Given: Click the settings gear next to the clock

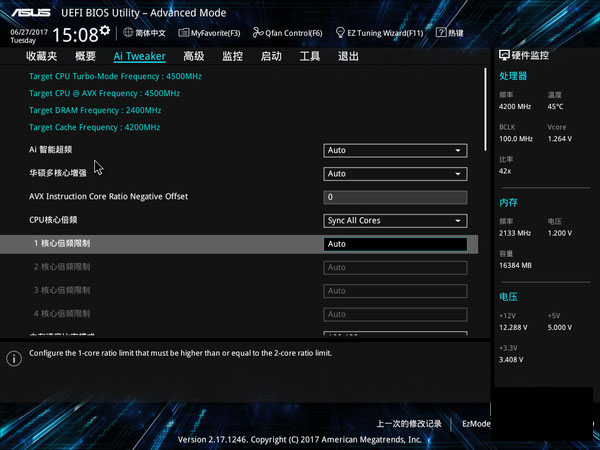Looking at the screenshot, I should pos(105,30).
